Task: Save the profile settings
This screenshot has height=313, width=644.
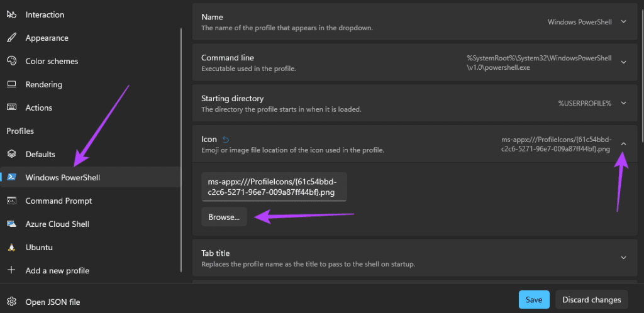Action: pos(534,300)
